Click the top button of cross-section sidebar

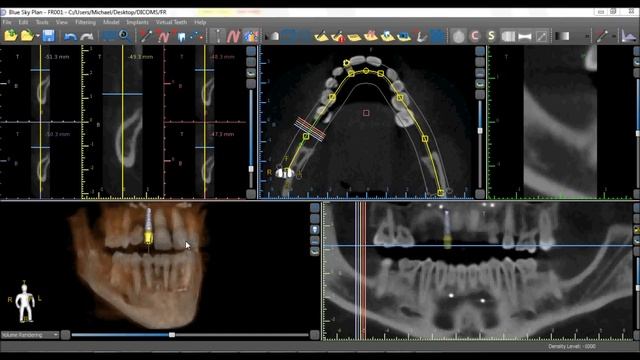click(x=251, y=51)
